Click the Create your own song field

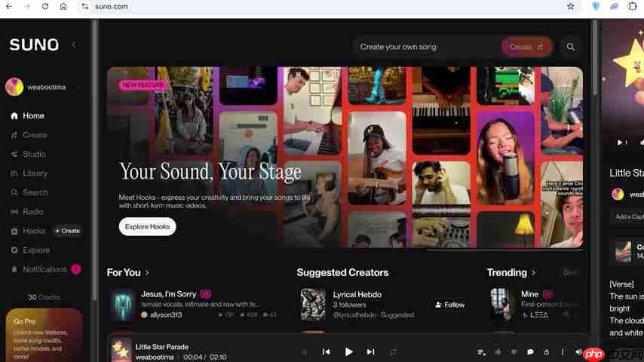tap(427, 47)
